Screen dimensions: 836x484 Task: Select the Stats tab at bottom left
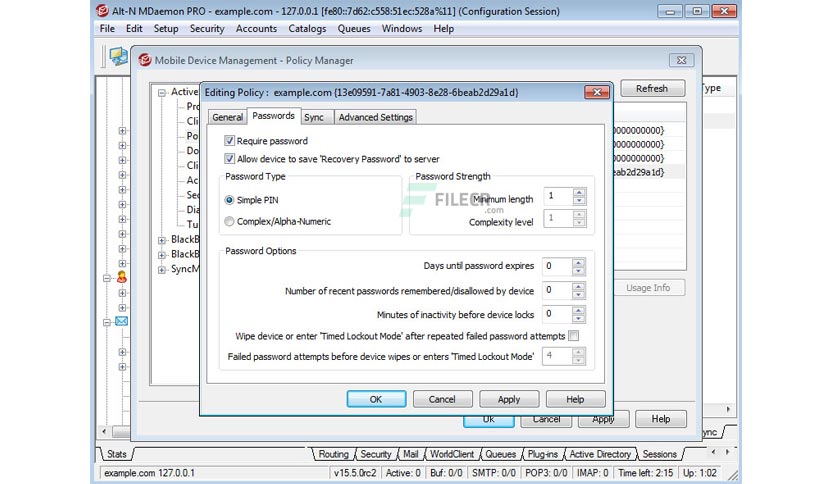[117, 454]
